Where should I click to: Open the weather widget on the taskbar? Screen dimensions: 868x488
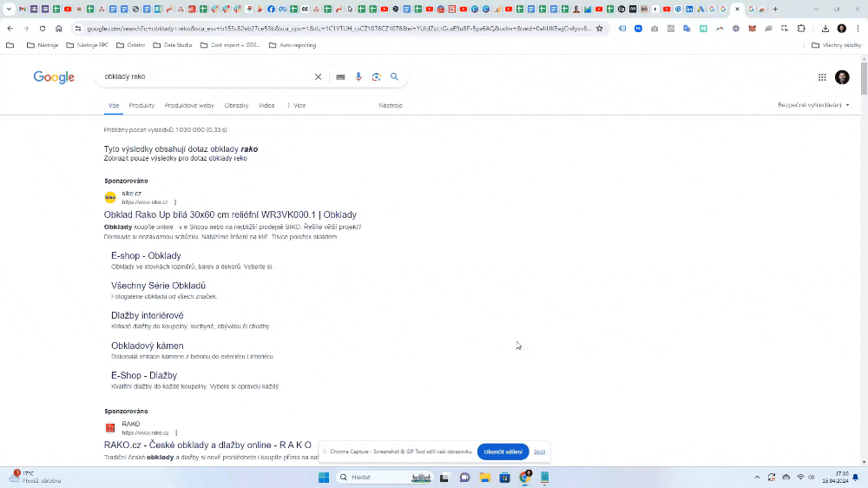coord(36,477)
